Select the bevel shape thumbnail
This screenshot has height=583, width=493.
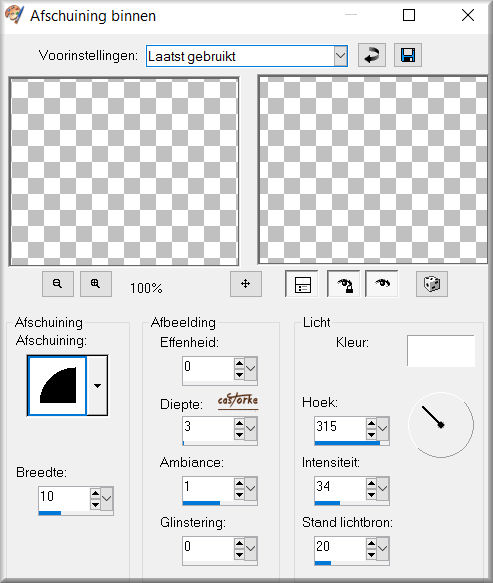pyautogui.click(x=57, y=386)
